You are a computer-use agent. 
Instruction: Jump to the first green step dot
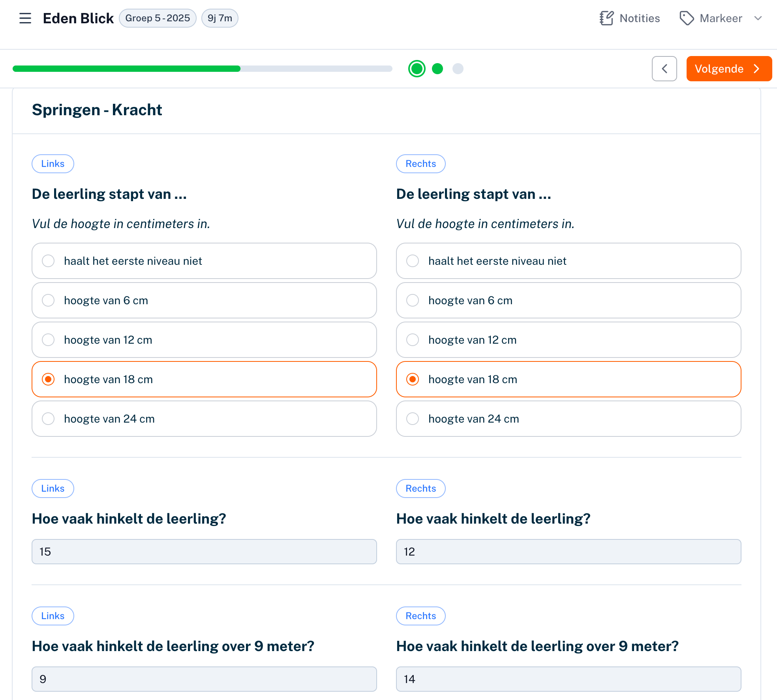[x=417, y=69]
